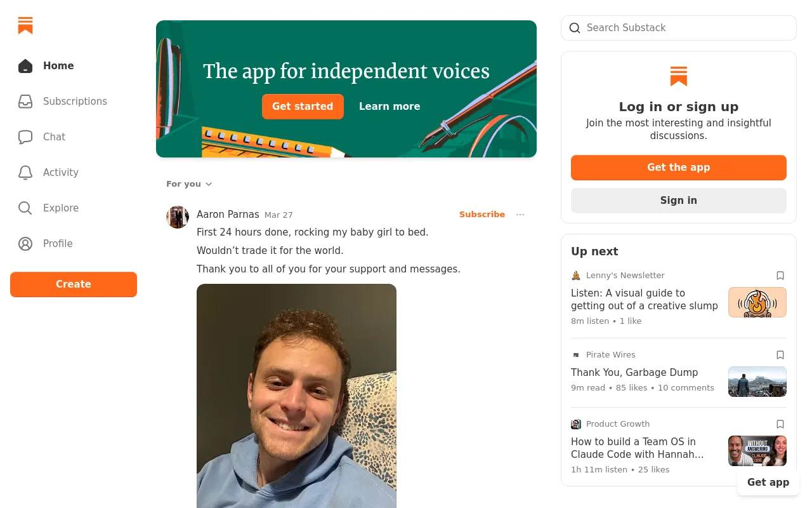Screen dimensions: 812x508
Task: Save the Product Growth post with its bookmark
Action: coord(780,424)
